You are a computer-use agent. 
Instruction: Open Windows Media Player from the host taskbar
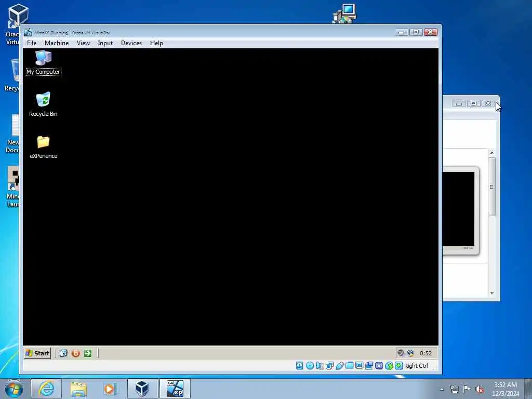(x=110, y=389)
